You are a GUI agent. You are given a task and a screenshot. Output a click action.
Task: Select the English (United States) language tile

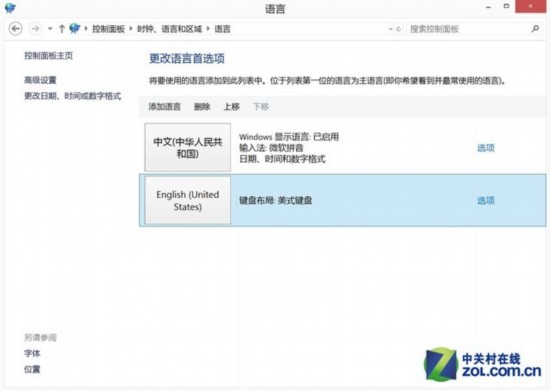188,200
